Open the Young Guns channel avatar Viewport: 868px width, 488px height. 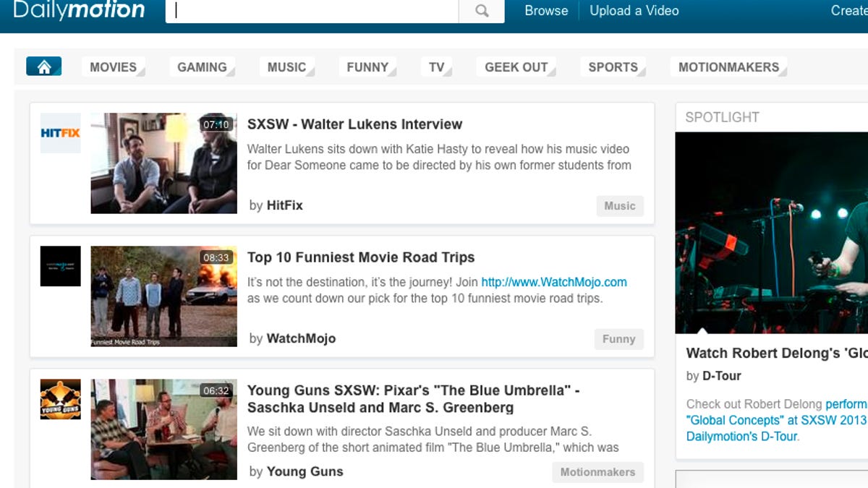pyautogui.click(x=60, y=399)
